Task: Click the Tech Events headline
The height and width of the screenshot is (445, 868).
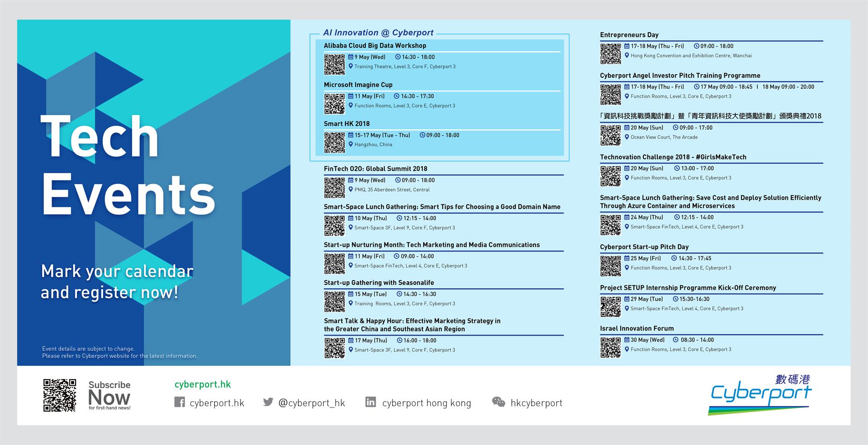Action: tap(128, 165)
